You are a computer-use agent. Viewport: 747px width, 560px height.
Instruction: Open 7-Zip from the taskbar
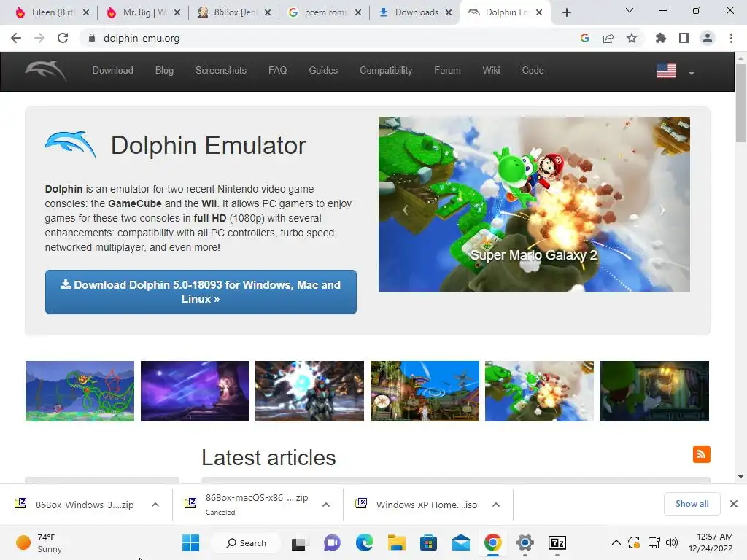click(x=557, y=542)
